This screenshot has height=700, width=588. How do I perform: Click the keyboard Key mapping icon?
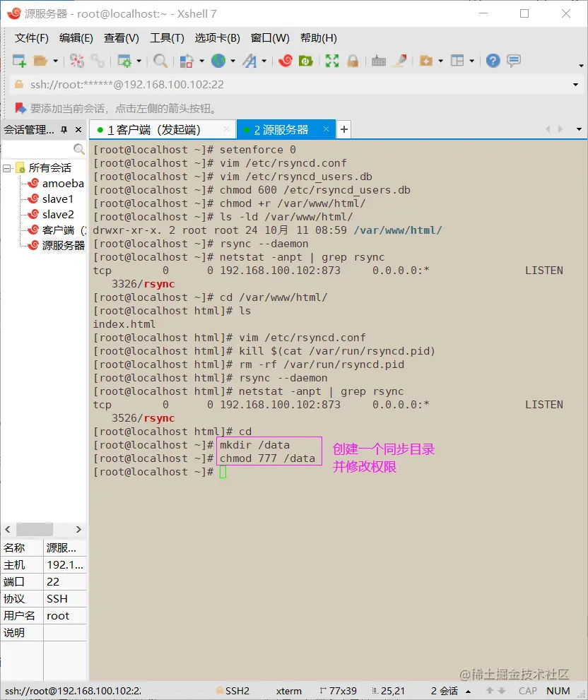(x=378, y=61)
